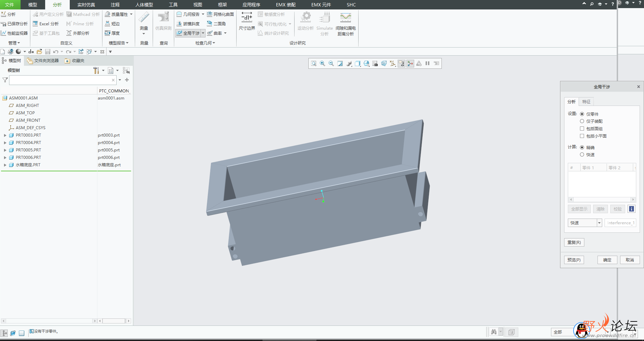The image size is (644, 341).
Task: Click the tree filter funnel icon
Action: pyautogui.click(x=5, y=80)
